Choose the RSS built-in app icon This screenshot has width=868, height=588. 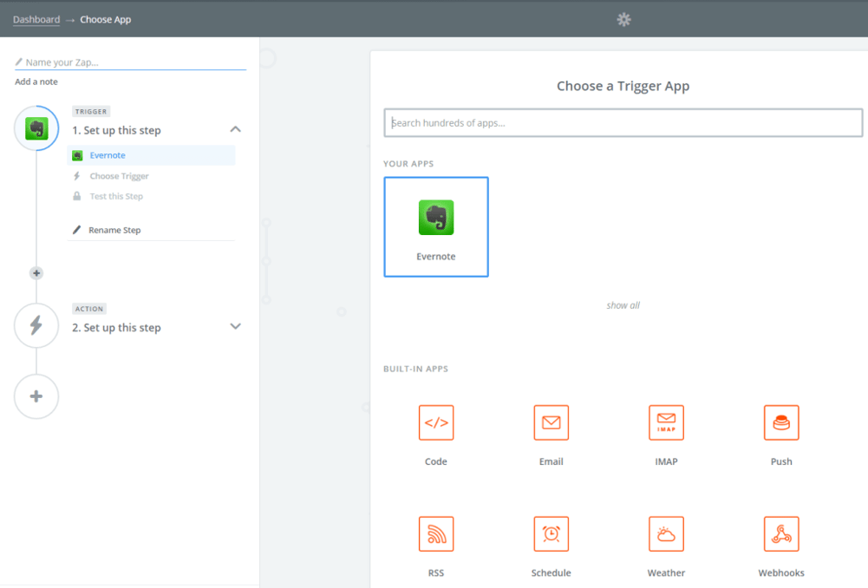tap(436, 533)
